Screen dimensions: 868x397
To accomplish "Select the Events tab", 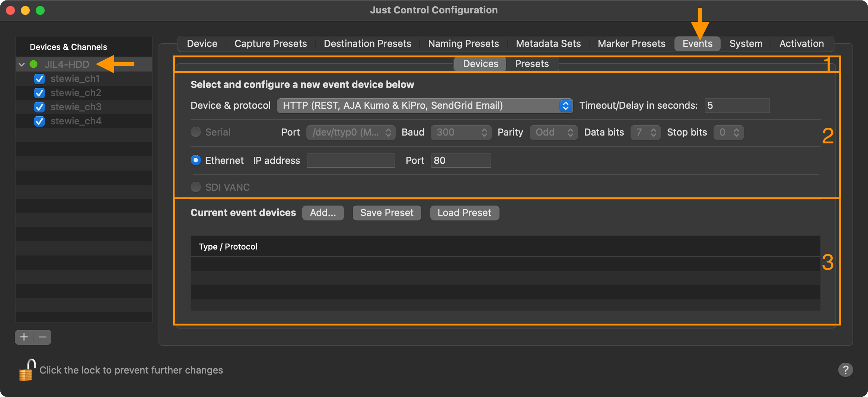I will pos(698,44).
